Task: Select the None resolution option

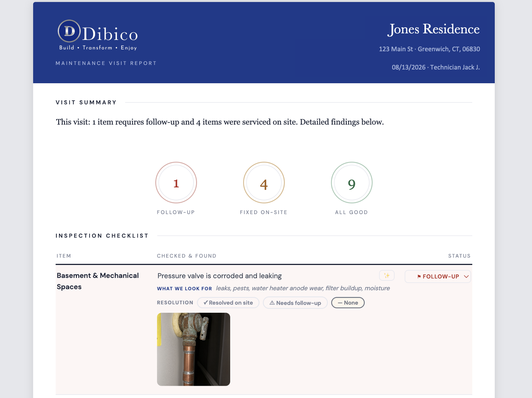Action: [x=348, y=303]
